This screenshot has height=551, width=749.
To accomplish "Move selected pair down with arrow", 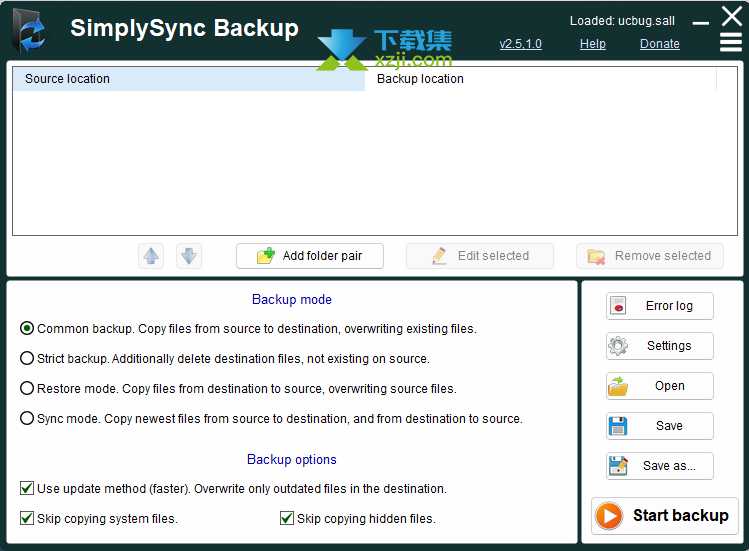I will (x=189, y=256).
